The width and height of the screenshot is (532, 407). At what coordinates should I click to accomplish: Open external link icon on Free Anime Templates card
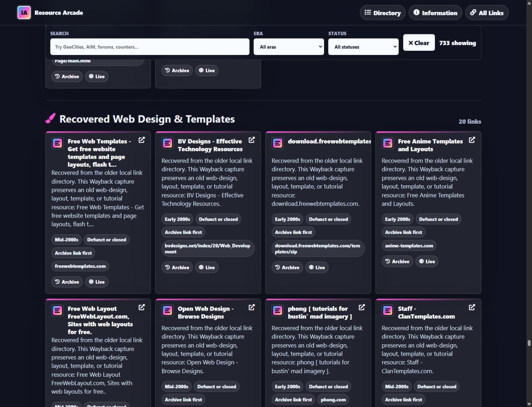click(472, 140)
